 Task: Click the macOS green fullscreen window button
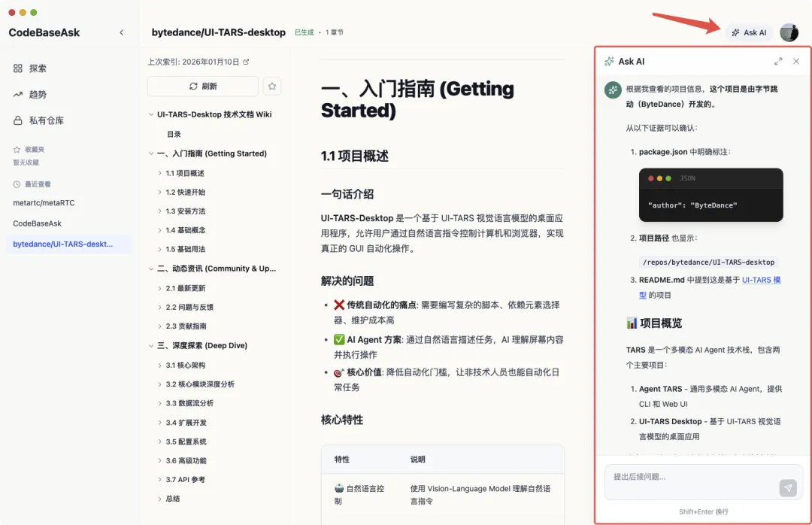[x=34, y=12]
